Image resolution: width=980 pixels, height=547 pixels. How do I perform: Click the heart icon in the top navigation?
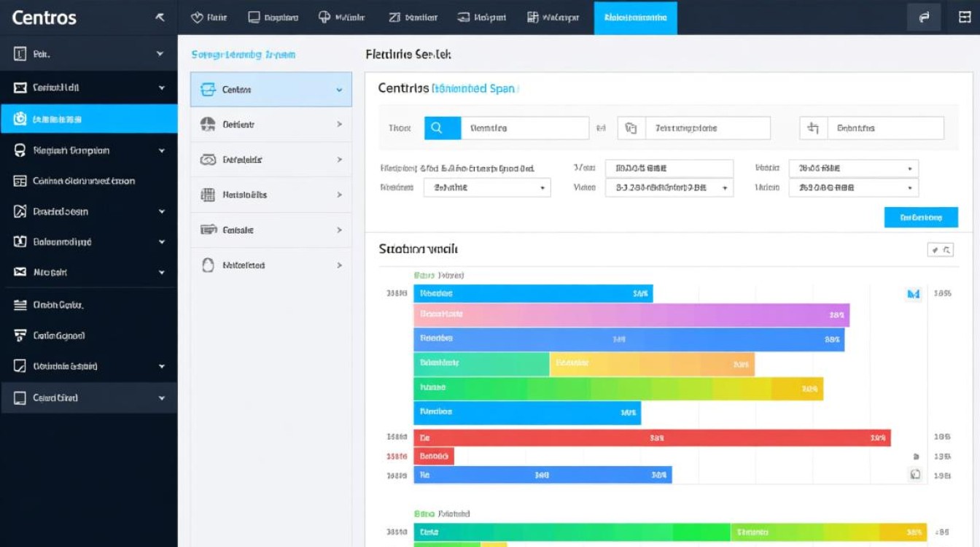pos(196,18)
